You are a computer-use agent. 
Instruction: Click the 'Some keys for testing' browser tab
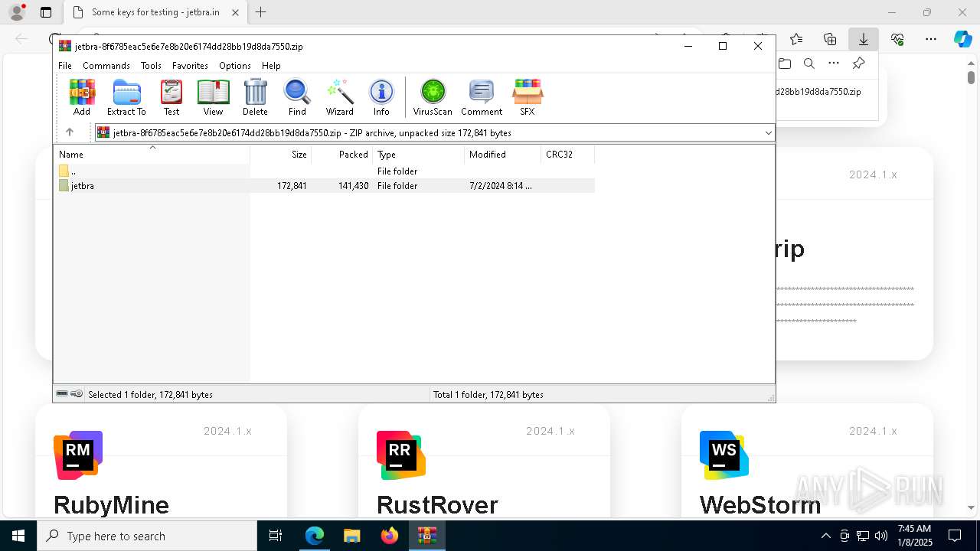pyautogui.click(x=155, y=12)
